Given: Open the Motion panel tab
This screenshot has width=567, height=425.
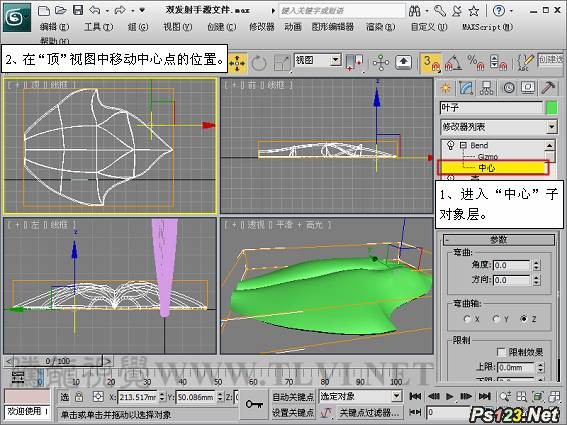Looking at the screenshot, I should tap(508, 88).
